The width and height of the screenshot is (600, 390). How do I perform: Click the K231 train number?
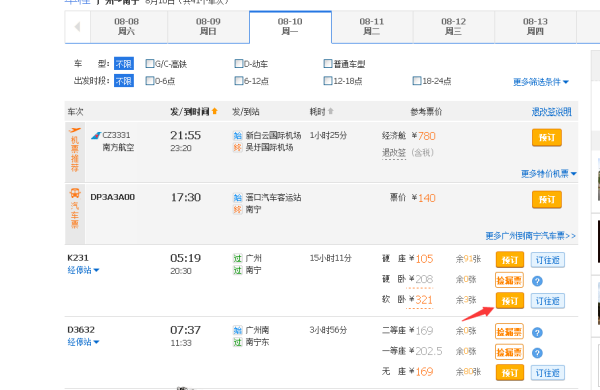pos(78,258)
